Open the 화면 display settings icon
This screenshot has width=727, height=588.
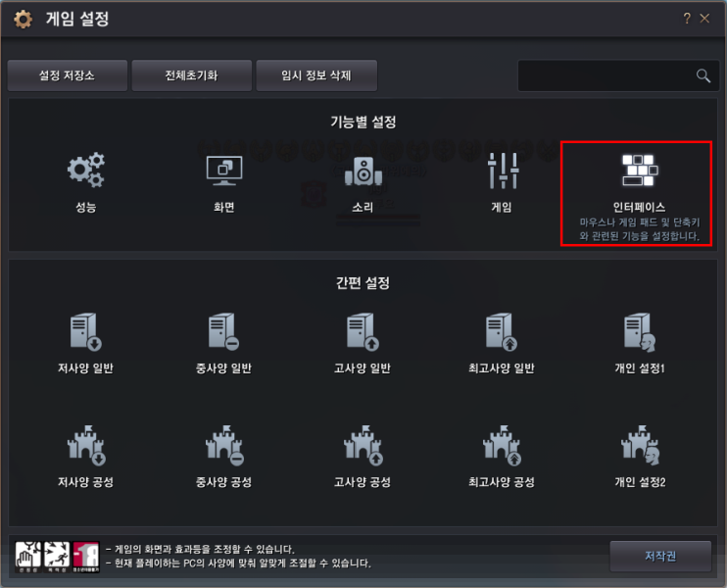click(224, 171)
